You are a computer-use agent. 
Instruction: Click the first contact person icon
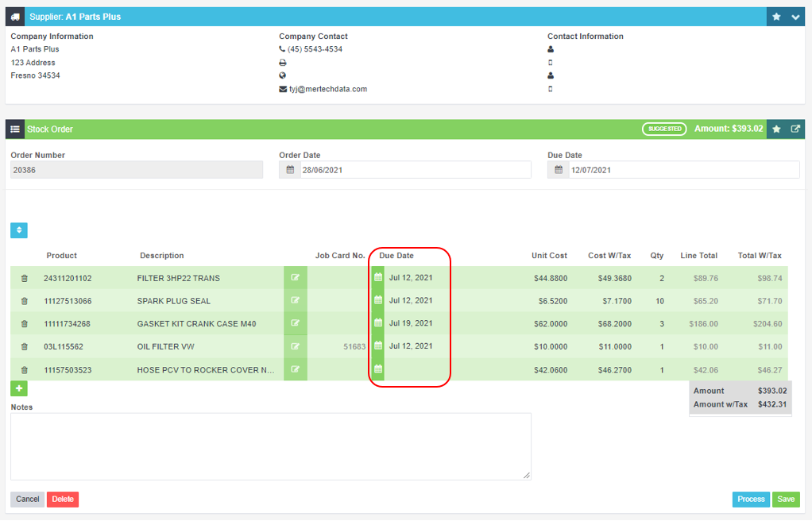(x=551, y=49)
